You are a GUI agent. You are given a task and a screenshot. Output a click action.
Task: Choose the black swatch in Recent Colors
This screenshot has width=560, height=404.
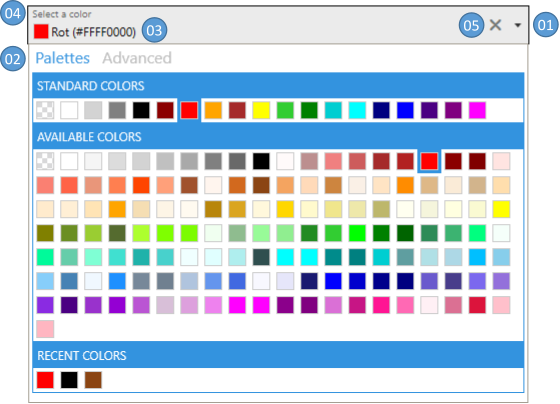[x=69, y=380]
